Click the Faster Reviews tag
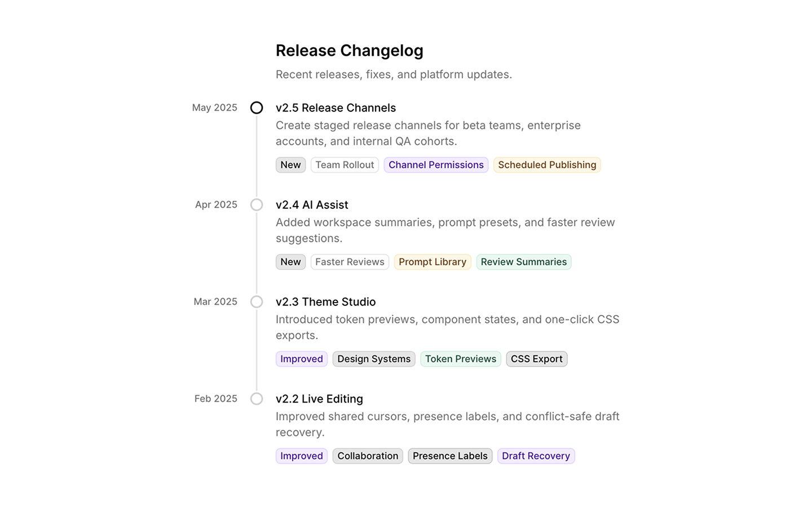812x508 pixels. pos(350,262)
